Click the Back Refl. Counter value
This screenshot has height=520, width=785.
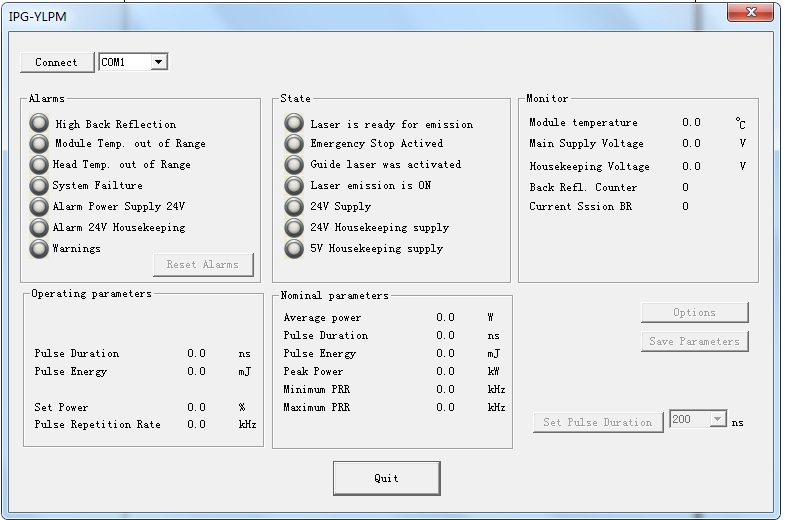point(685,187)
